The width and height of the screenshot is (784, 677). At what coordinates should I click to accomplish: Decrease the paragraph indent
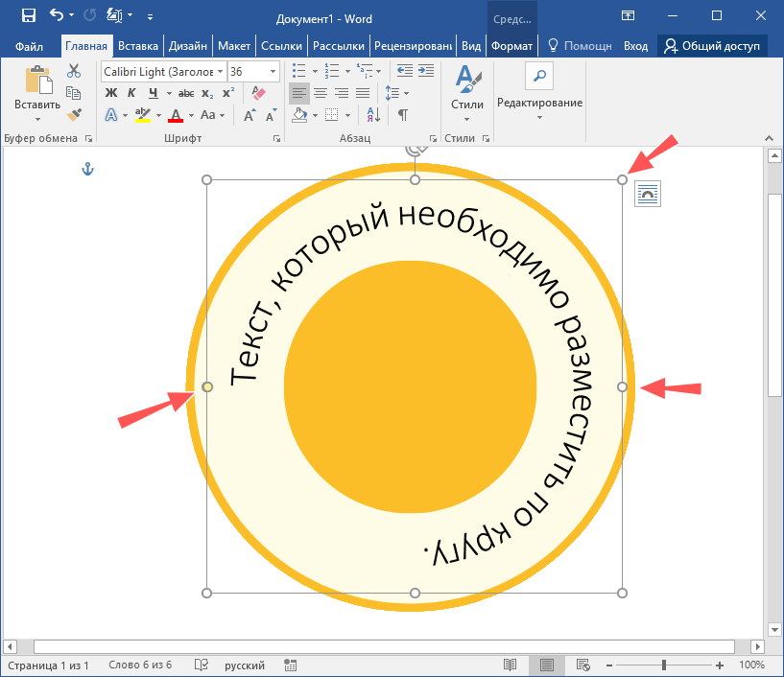[x=405, y=71]
